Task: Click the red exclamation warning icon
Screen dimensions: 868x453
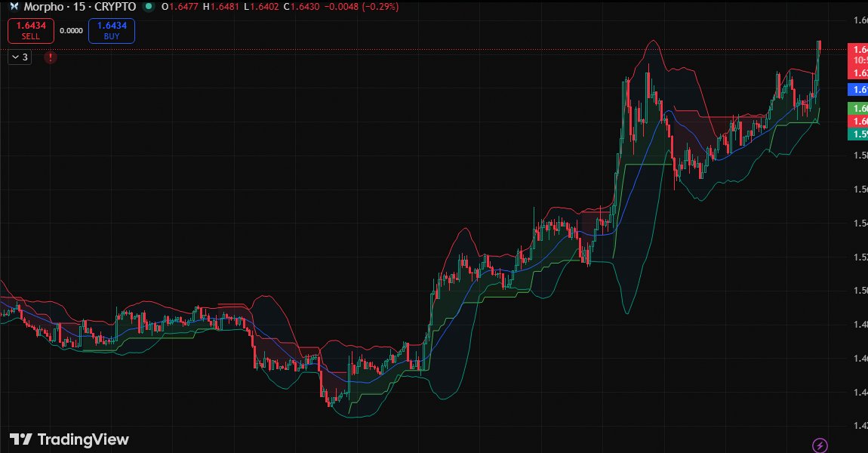Action: 51,57
